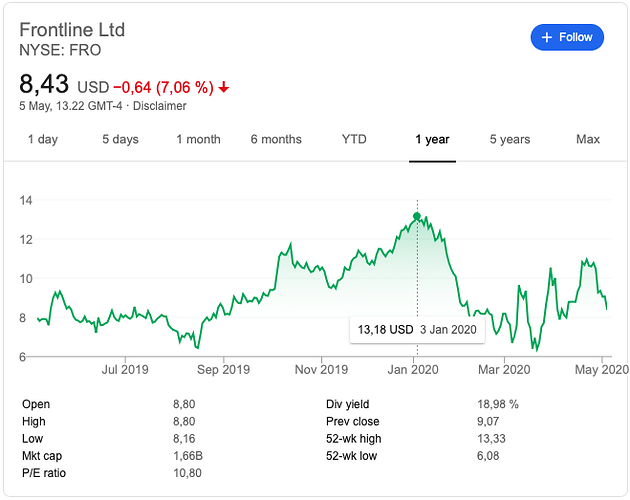Screen dimensions: 630x500
Task: Click the Frontline Ltd company title
Action: [73, 29]
